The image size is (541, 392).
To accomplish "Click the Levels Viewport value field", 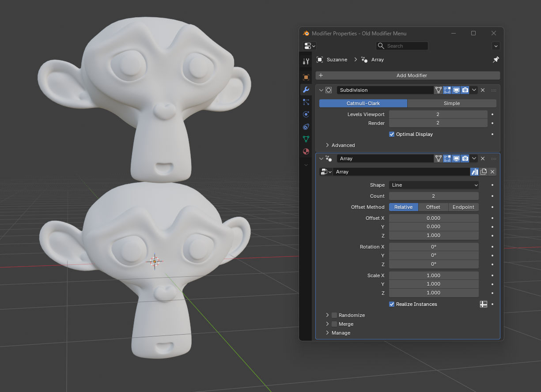I will coord(438,114).
